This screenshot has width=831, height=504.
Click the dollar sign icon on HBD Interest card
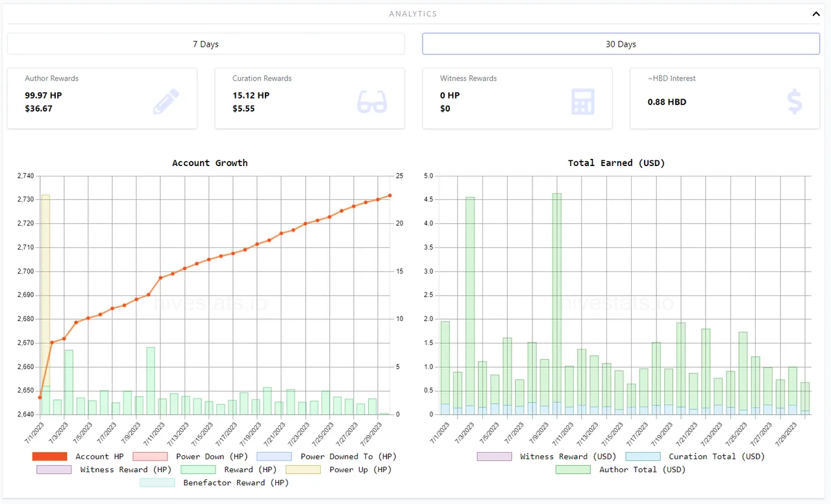coord(794,101)
